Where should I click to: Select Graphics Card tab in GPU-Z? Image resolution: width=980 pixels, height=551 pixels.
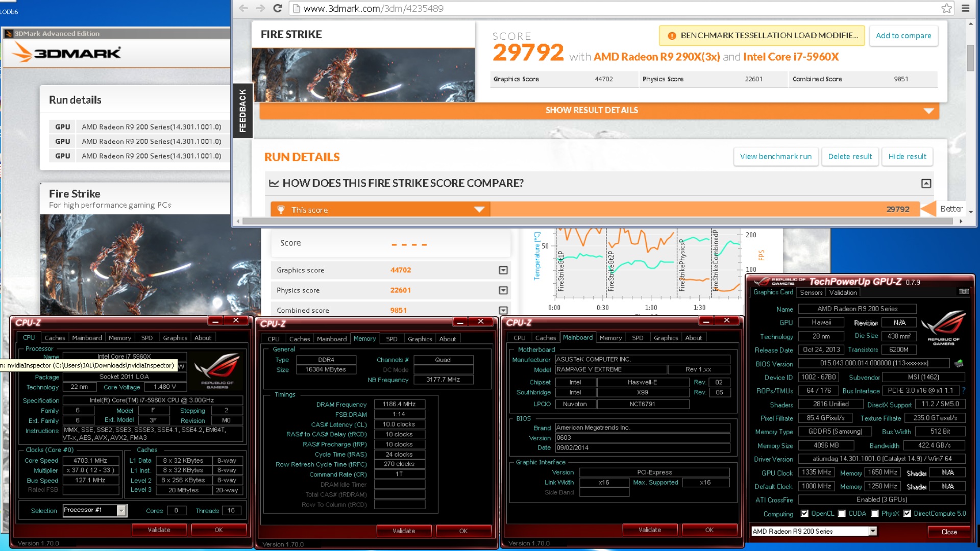pyautogui.click(x=773, y=292)
